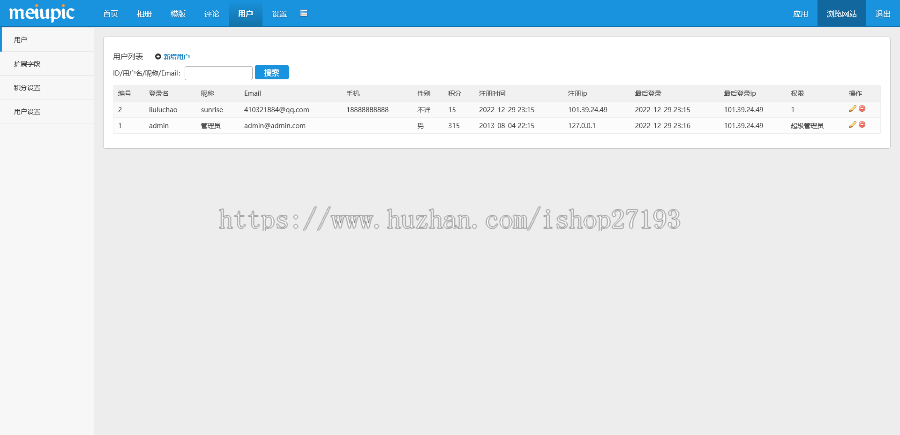
Task: Select 用户 in the left sidebar
Action: pyautogui.click(x=47, y=40)
